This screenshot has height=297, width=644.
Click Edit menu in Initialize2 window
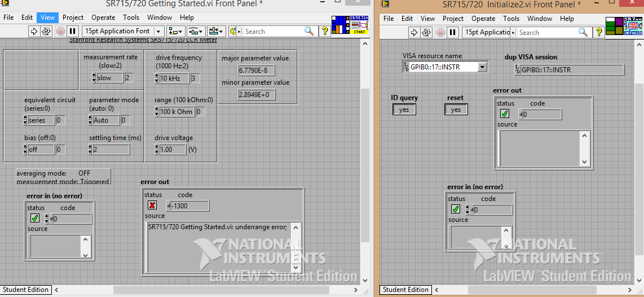[407, 19]
